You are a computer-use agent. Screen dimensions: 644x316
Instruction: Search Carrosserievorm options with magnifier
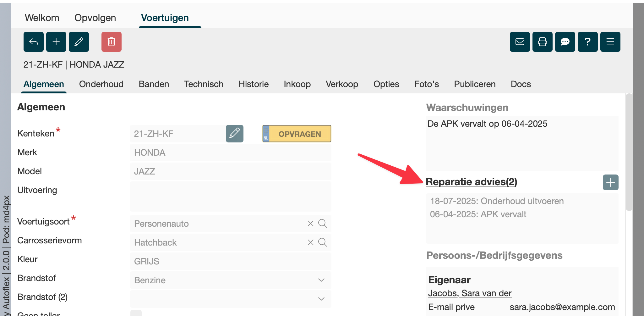click(x=323, y=242)
